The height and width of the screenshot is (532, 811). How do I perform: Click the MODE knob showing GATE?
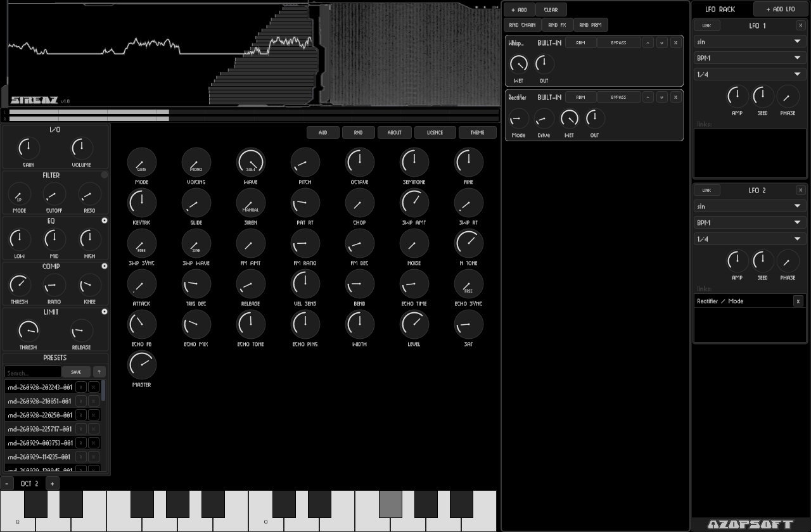click(x=142, y=162)
